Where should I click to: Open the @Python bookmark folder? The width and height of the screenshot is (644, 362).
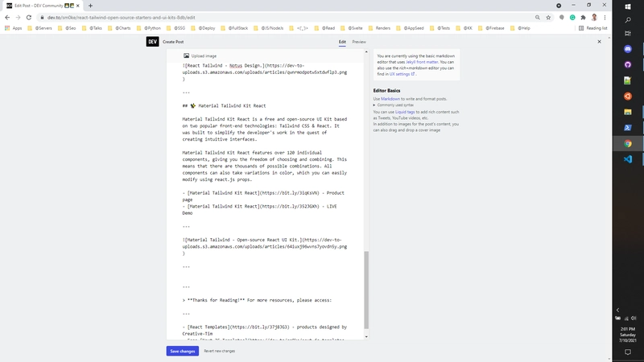click(x=149, y=28)
